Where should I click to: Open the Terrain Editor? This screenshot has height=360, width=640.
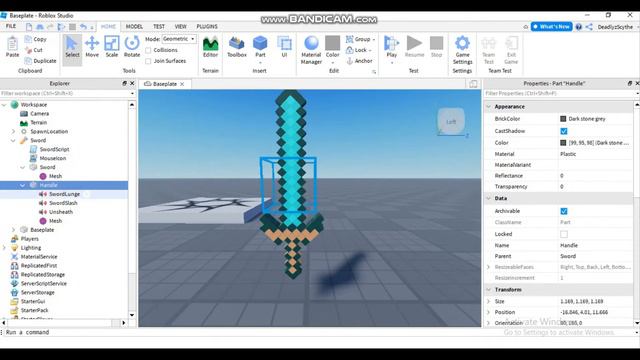click(211, 47)
